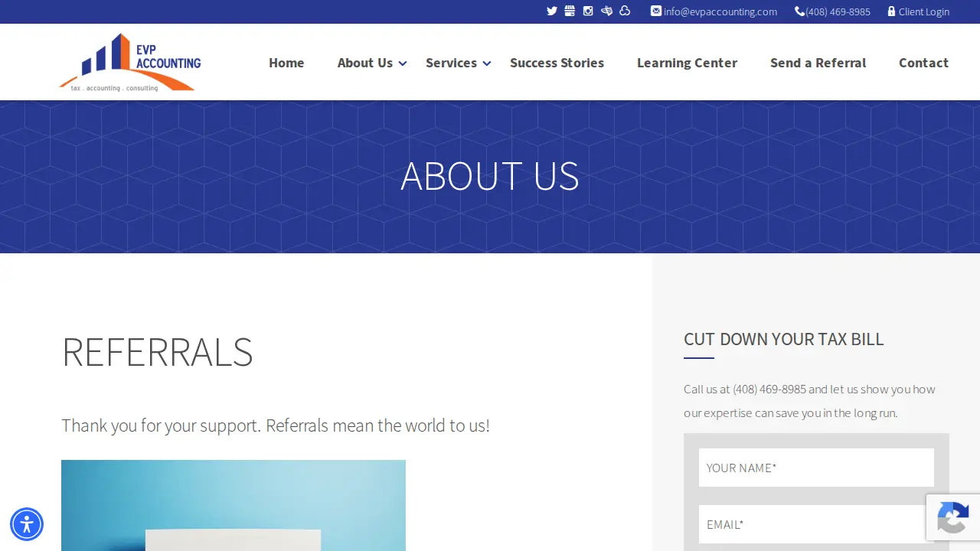Go to the Contact page
This screenshot has width=980, height=551.
[923, 63]
